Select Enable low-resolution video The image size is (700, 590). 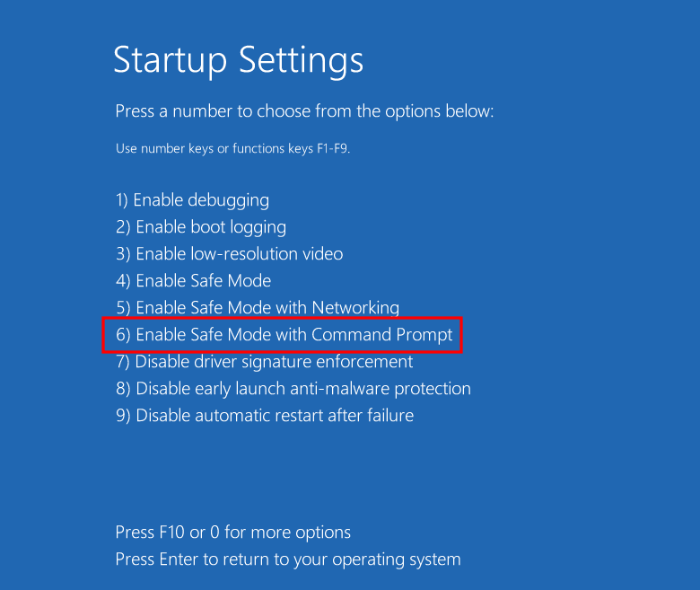229,254
